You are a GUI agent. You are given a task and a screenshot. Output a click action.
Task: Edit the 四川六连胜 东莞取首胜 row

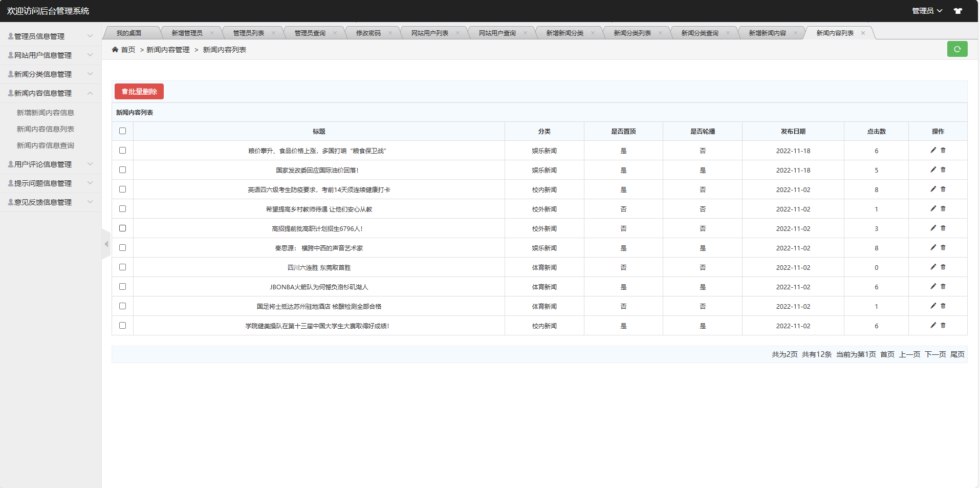933,267
